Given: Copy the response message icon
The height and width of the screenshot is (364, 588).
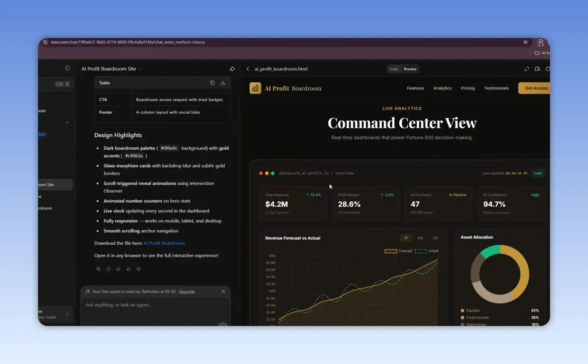Looking at the screenshot, I should coord(98,269).
